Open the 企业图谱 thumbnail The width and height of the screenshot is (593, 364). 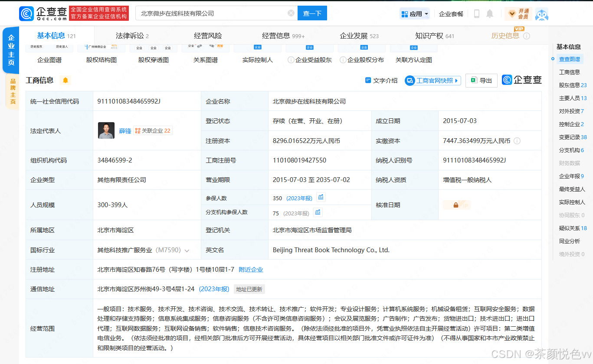tap(49, 54)
